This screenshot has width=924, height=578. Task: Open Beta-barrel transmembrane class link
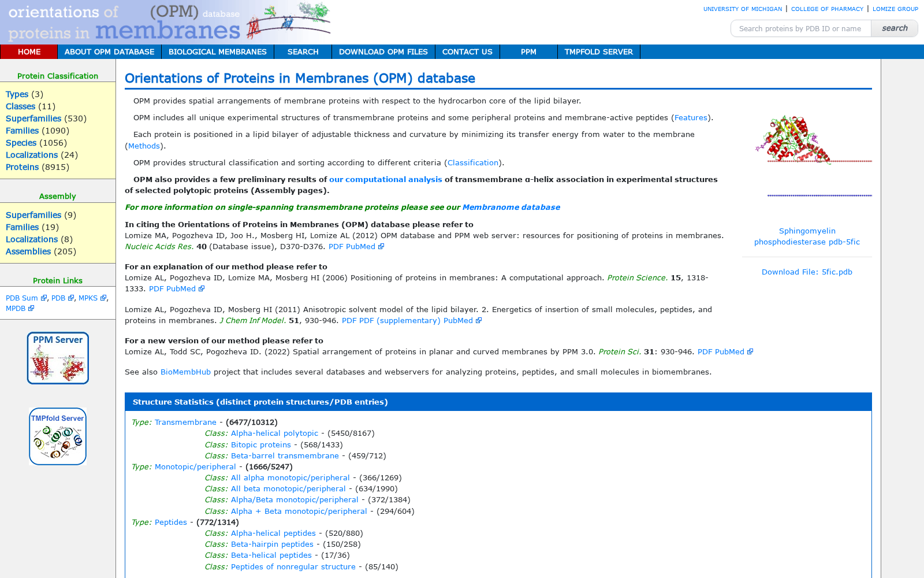285,456
